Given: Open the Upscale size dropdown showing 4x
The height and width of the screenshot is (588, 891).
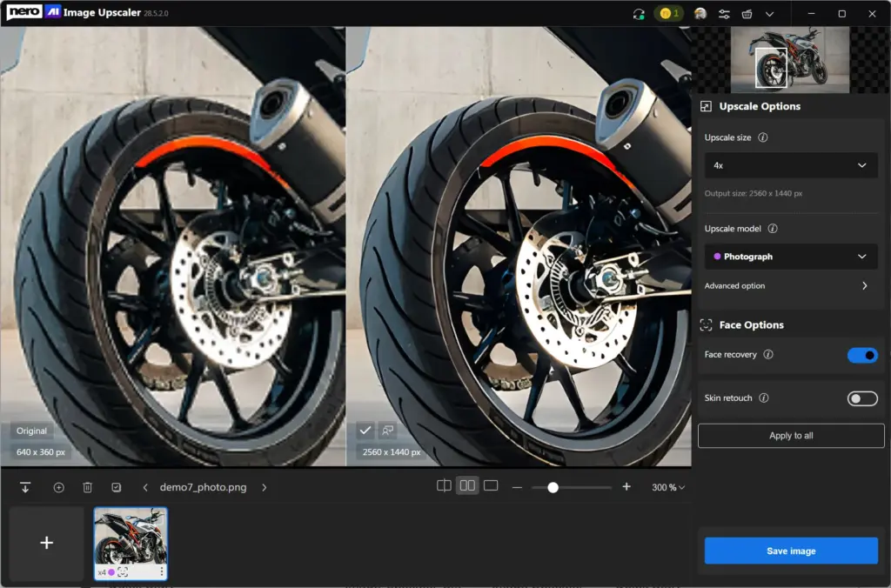Looking at the screenshot, I should click(790, 165).
